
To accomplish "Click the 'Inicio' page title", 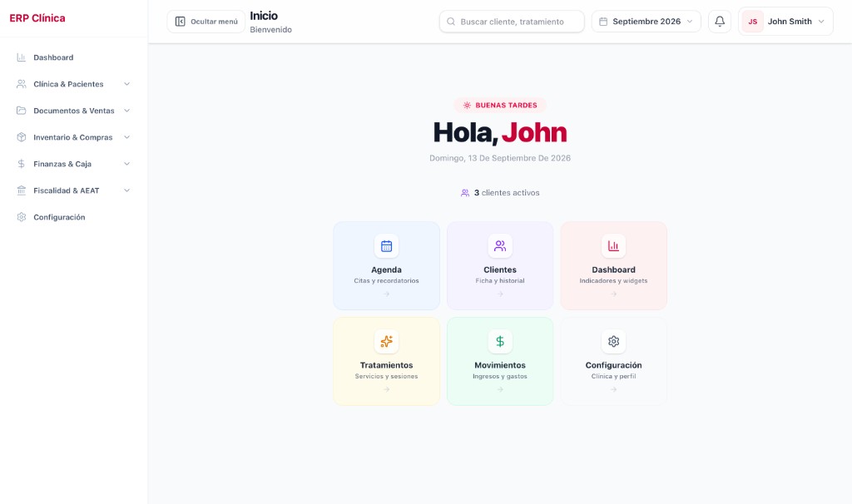I will 264,16.
